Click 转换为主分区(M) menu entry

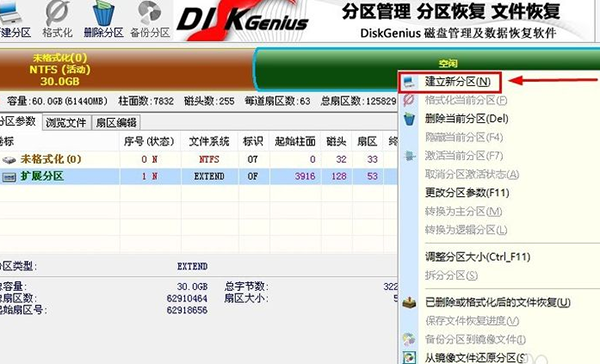click(x=463, y=211)
